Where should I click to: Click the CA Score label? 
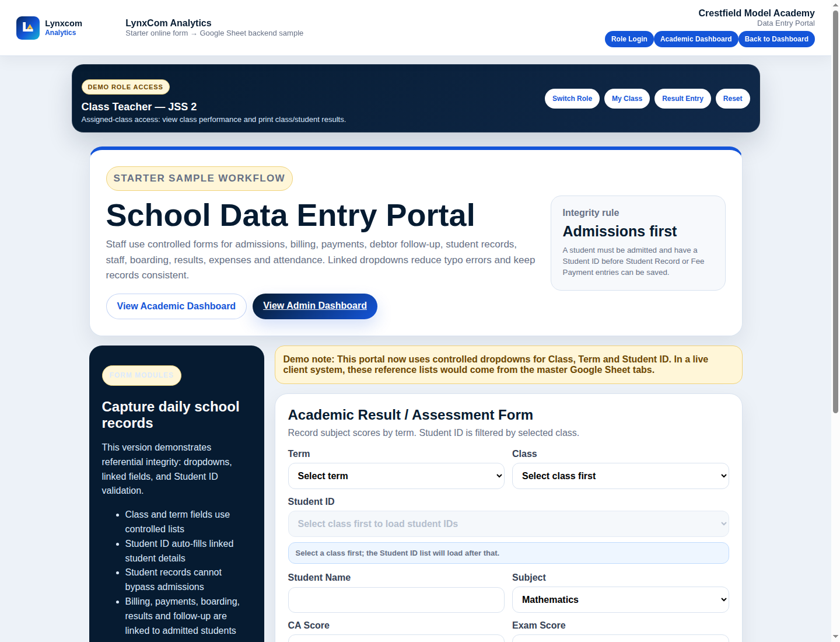coord(309,626)
